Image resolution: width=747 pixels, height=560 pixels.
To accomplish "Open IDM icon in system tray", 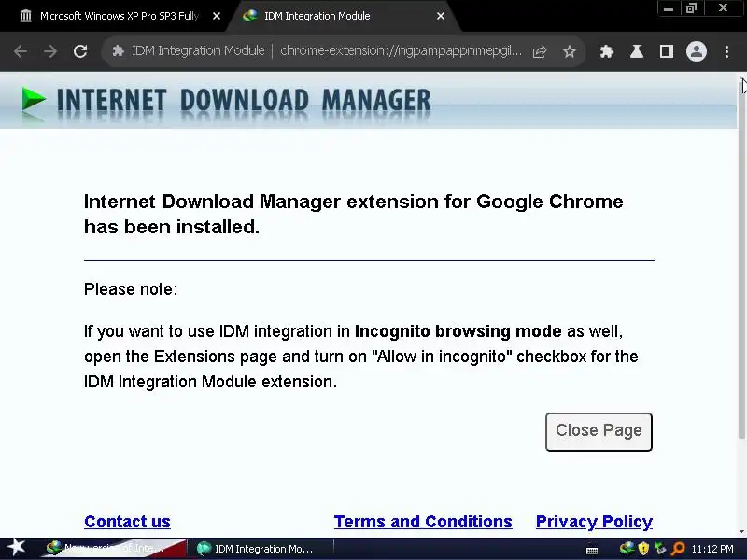I will [x=627, y=549].
